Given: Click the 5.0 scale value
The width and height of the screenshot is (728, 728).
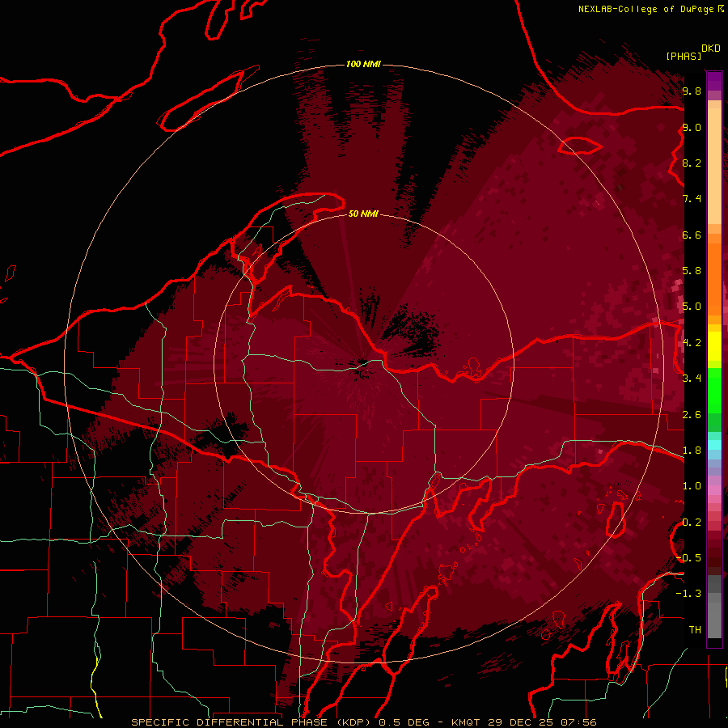Looking at the screenshot, I should point(692,307).
